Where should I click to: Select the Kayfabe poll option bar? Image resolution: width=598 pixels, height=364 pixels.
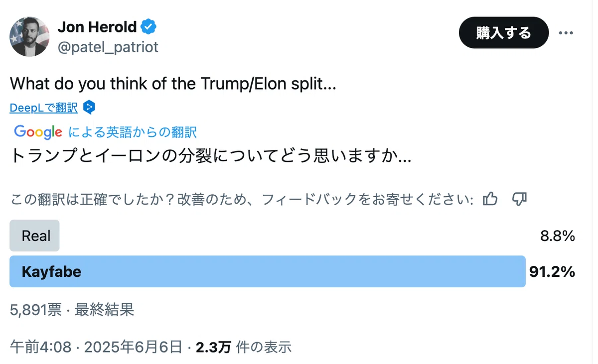[268, 271]
